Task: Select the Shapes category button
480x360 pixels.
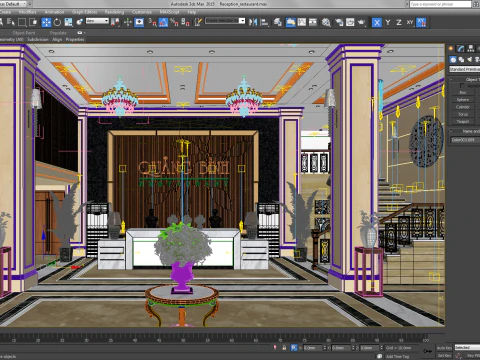Action: click(x=461, y=59)
